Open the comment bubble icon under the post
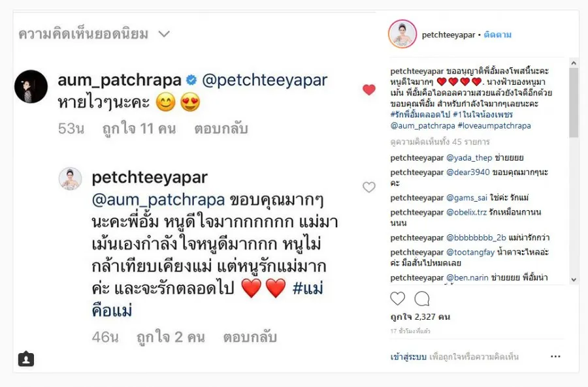This screenshot has height=387, width=588. 422,299
